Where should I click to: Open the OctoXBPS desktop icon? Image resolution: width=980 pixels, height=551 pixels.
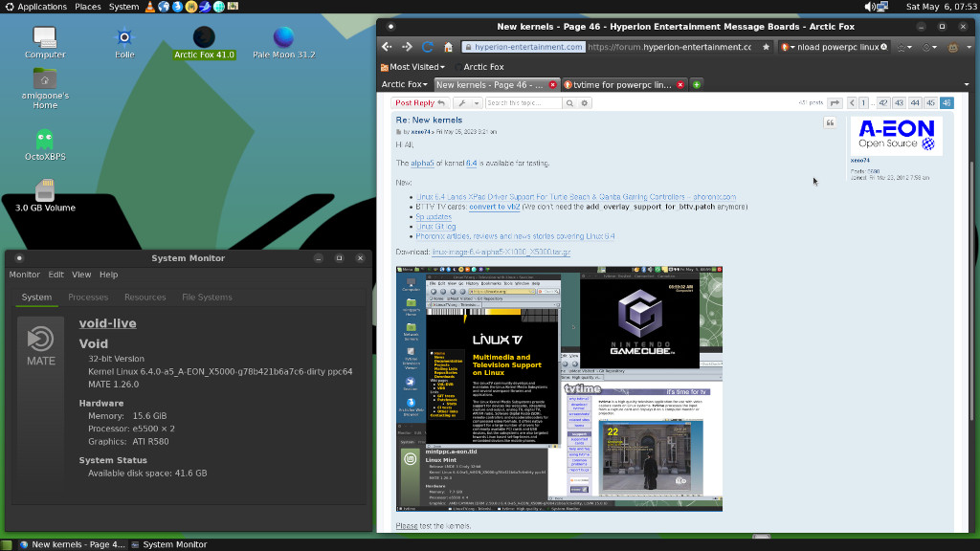[45, 145]
